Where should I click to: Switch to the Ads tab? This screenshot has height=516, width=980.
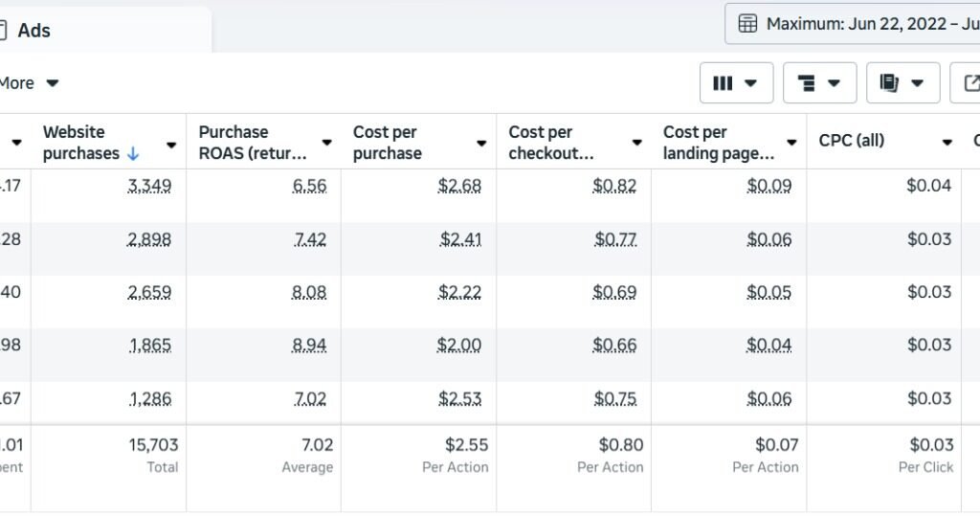point(34,31)
